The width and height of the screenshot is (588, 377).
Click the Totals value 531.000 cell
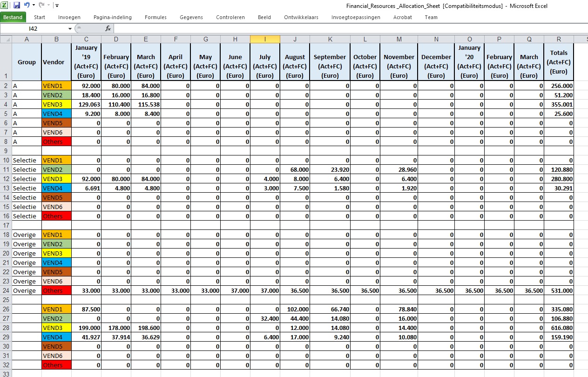[559, 290]
